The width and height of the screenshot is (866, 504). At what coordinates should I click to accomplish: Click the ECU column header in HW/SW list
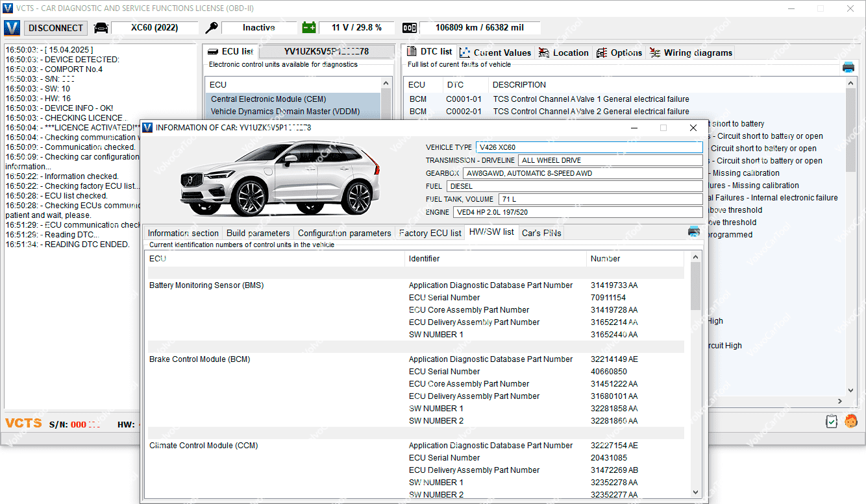(275, 259)
